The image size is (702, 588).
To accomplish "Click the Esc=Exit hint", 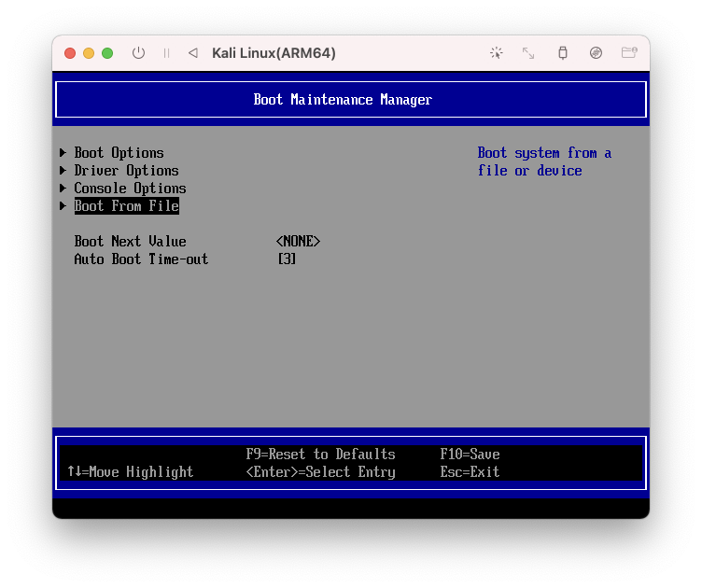I will 470,471.
